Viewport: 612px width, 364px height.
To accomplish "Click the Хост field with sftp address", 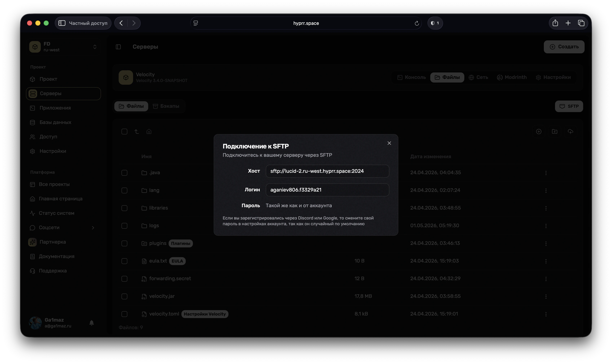I will (x=327, y=171).
